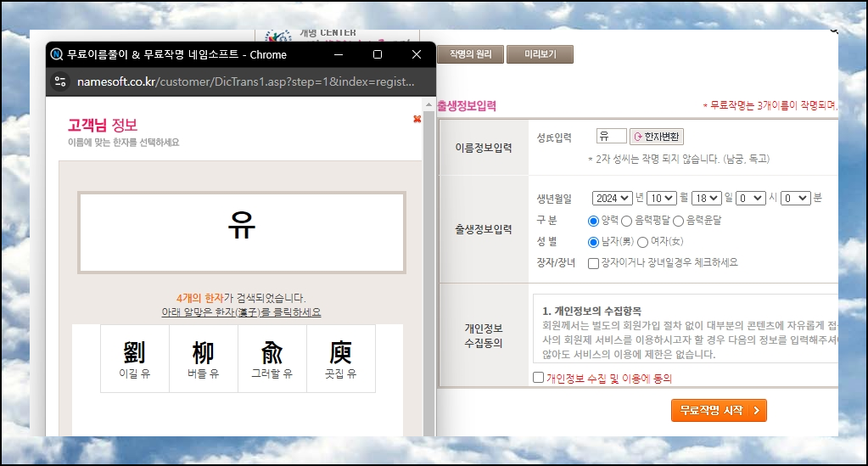
Task: Minimize the Chrome popup window
Action: pos(339,54)
